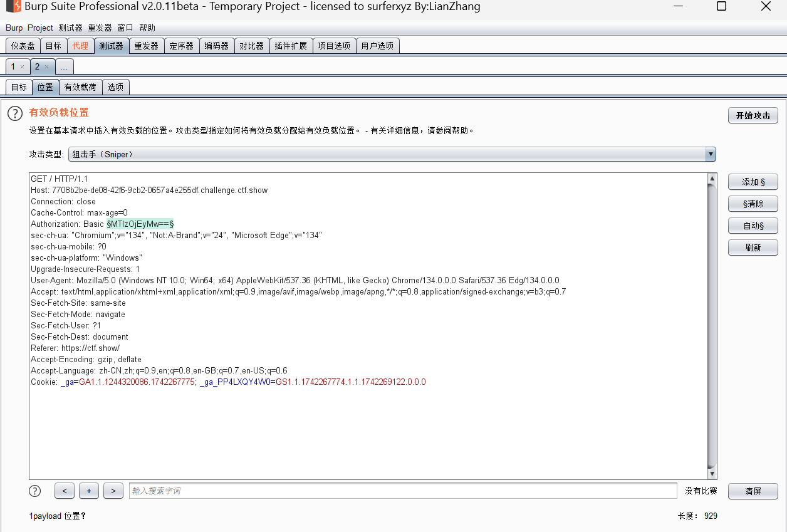The height and width of the screenshot is (532, 787).
Task: Click the 没有比赛 match count label
Action: (x=701, y=491)
